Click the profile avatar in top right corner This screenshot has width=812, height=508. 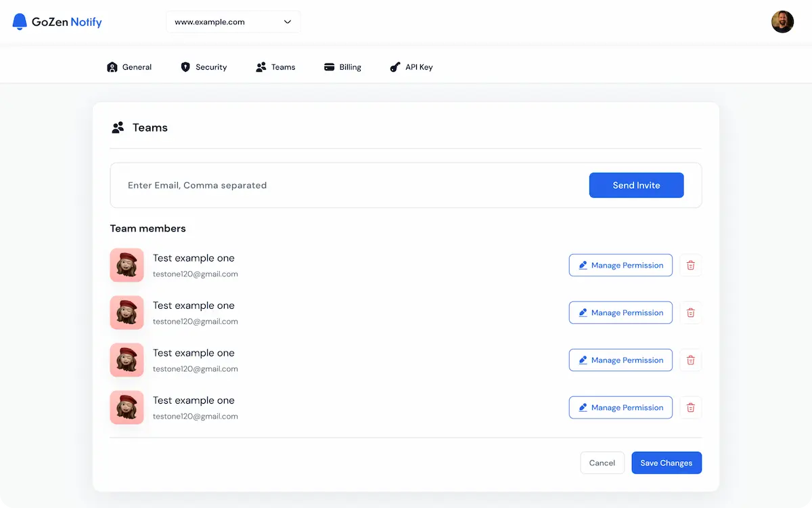click(x=782, y=21)
